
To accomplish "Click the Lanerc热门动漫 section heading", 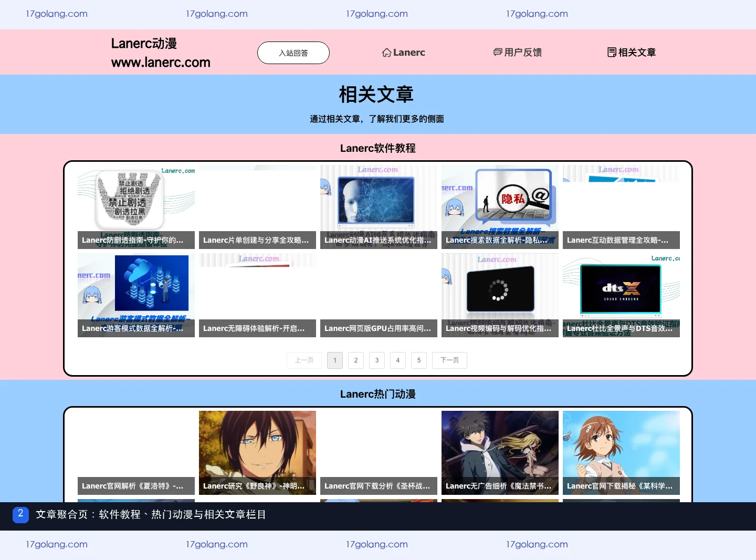I will (378, 394).
